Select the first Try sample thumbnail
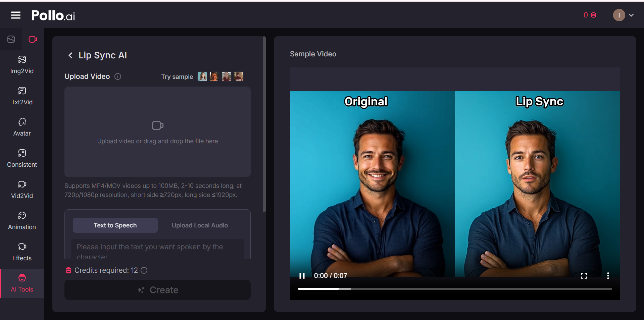 click(202, 76)
